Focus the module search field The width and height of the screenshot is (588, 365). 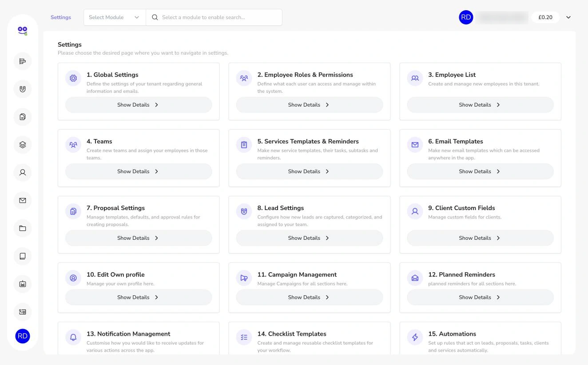point(214,17)
